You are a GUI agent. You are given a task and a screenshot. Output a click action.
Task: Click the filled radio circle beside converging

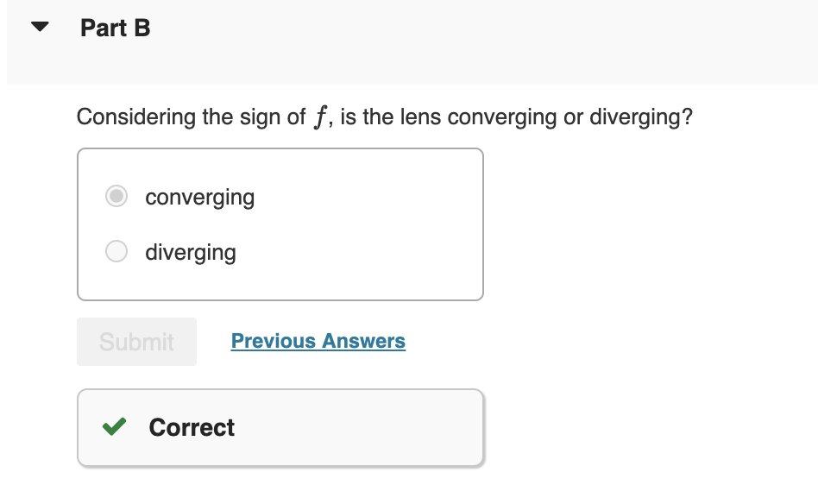[x=116, y=196]
